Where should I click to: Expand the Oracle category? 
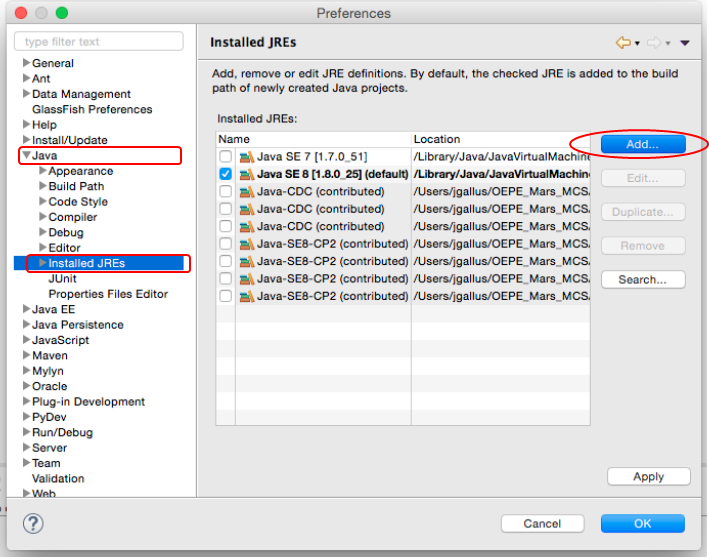point(26,386)
